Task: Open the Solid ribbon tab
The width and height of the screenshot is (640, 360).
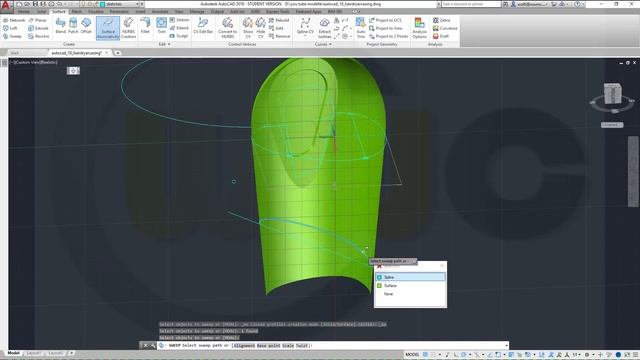Action: point(42,12)
